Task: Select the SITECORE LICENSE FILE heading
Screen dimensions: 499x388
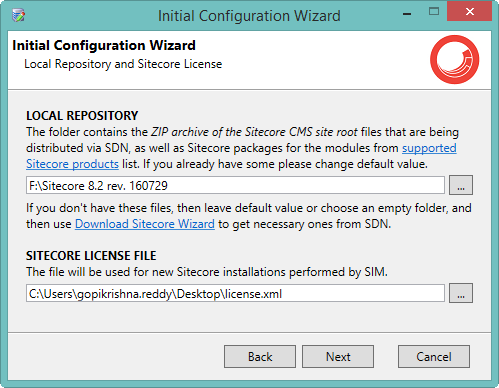Action: [x=91, y=255]
